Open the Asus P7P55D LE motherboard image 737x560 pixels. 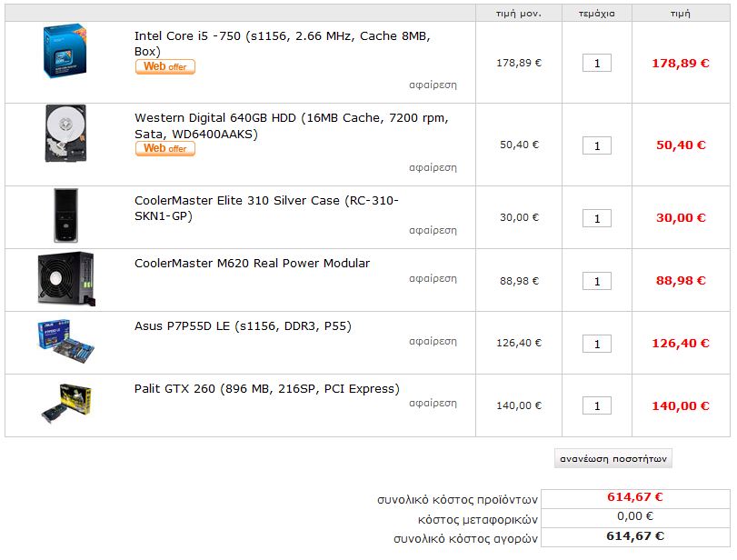click(65, 342)
